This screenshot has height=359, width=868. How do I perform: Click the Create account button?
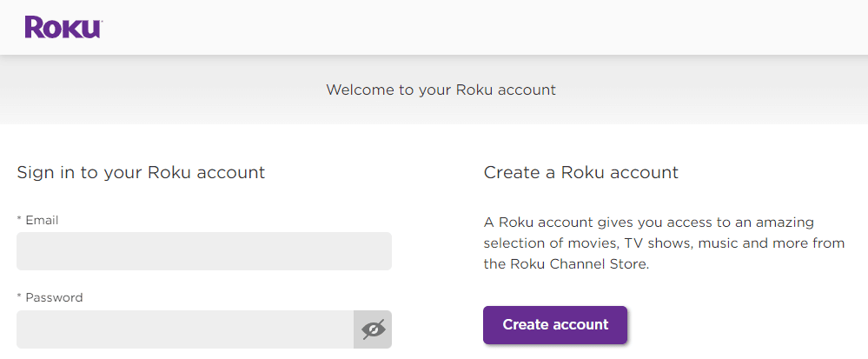tap(555, 324)
